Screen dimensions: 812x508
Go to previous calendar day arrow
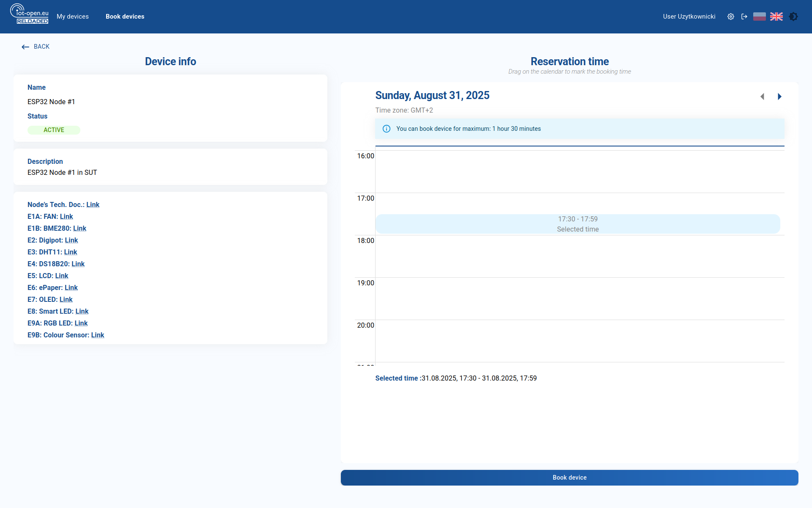(x=762, y=97)
